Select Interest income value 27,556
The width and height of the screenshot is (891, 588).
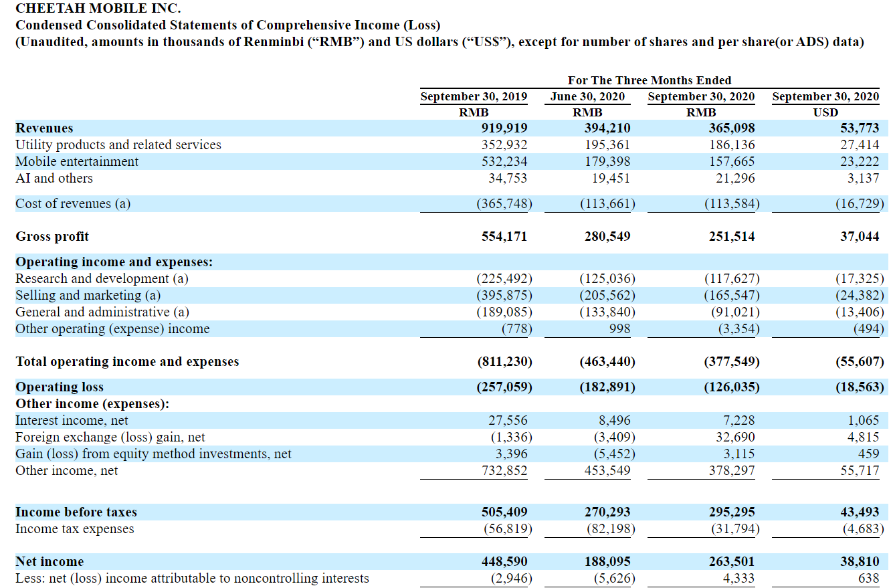click(508, 420)
